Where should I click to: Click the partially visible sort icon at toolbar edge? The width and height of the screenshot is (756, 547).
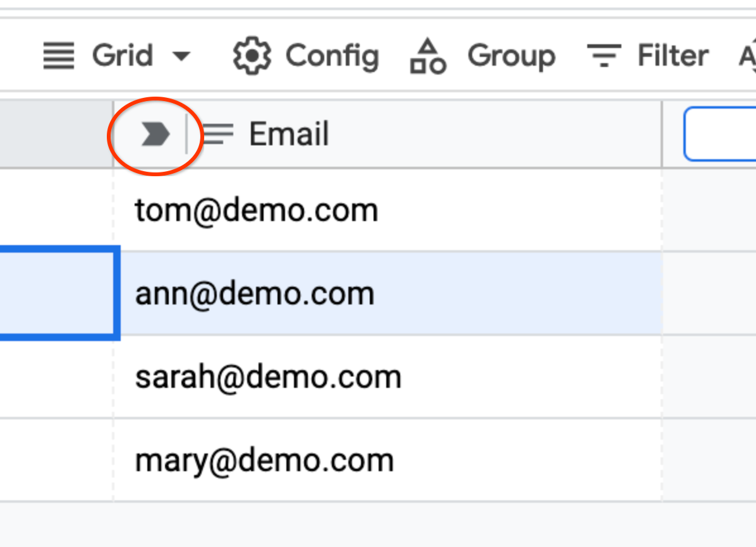pos(750,55)
